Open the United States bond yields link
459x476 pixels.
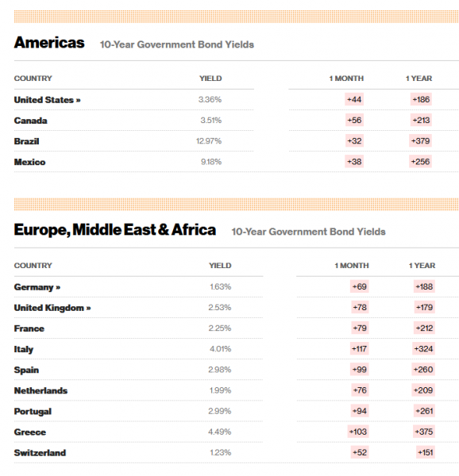[x=47, y=100]
